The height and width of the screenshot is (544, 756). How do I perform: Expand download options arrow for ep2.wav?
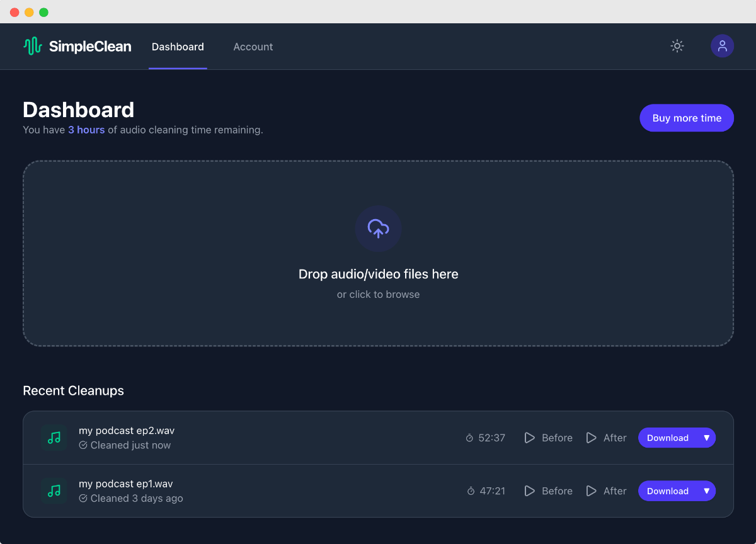pos(706,438)
